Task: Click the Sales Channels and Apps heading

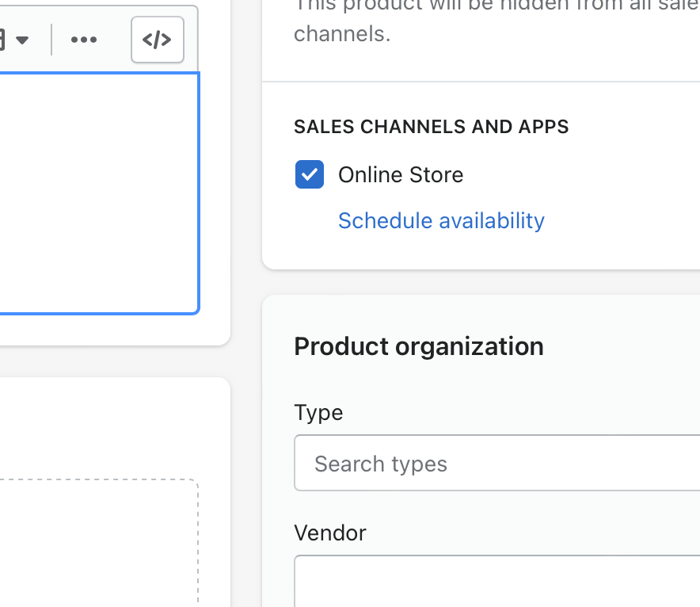Action: [x=431, y=127]
